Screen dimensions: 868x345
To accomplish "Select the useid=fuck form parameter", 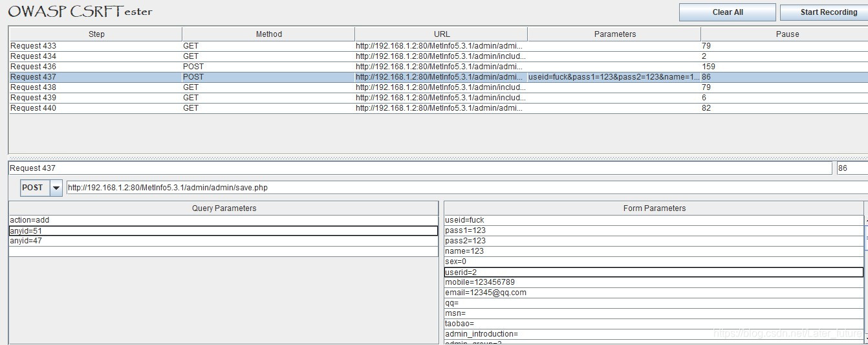I will point(654,220).
